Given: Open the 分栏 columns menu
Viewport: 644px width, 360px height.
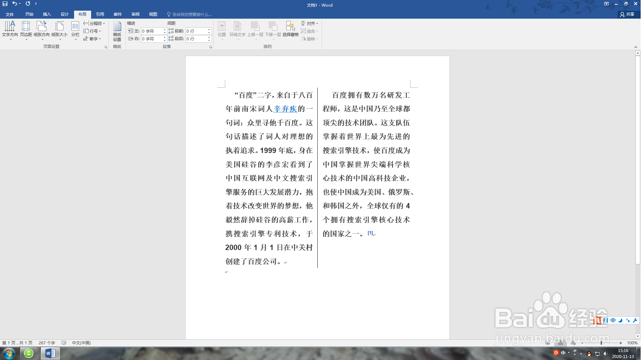Looking at the screenshot, I should pos(75,31).
